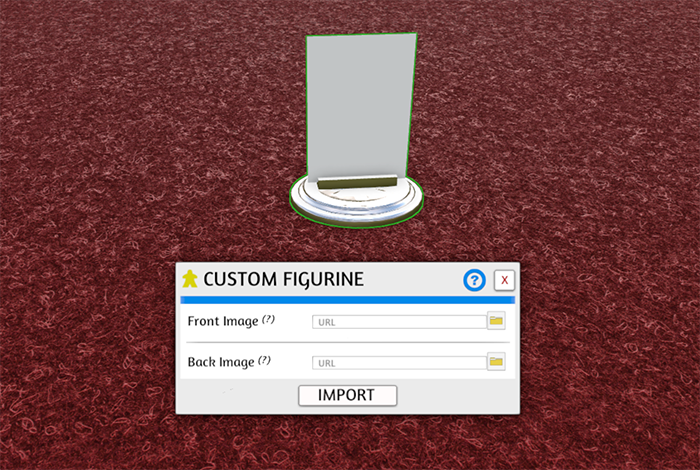Click the yellow meeple icon in header
The height and width of the screenshot is (470, 700).
(x=190, y=279)
